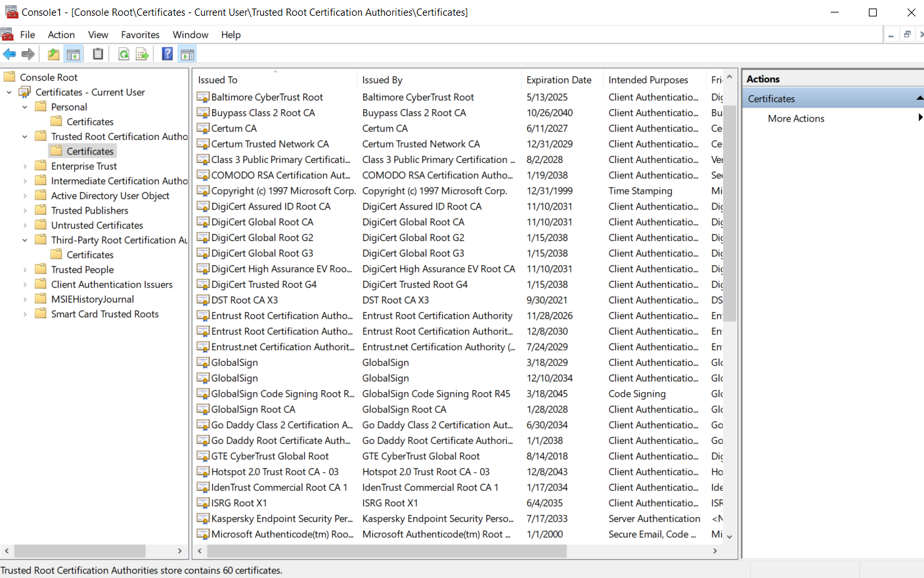924x578 pixels.
Task: Open the More Actions submenu arrow
Action: coord(920,118)
